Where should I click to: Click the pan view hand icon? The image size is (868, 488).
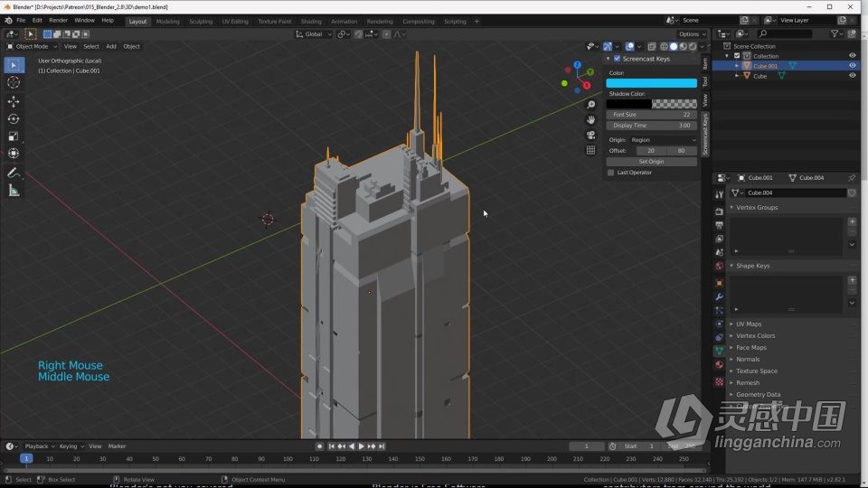click(590, 120)
